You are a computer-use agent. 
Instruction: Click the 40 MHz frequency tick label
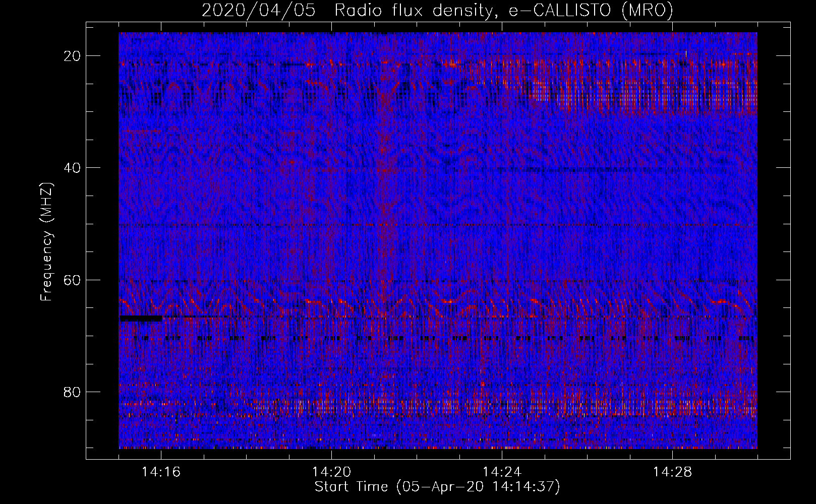(73, 168)
